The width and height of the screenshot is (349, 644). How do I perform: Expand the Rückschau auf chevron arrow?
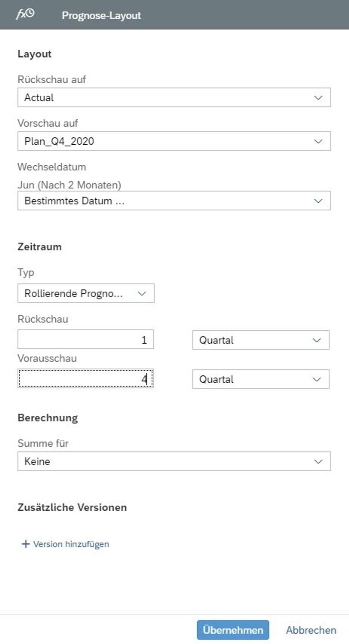[x=318, y=98]
